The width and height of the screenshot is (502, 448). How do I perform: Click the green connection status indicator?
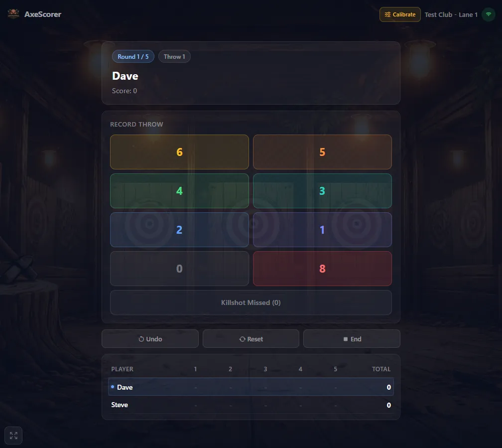pos(487,14)
